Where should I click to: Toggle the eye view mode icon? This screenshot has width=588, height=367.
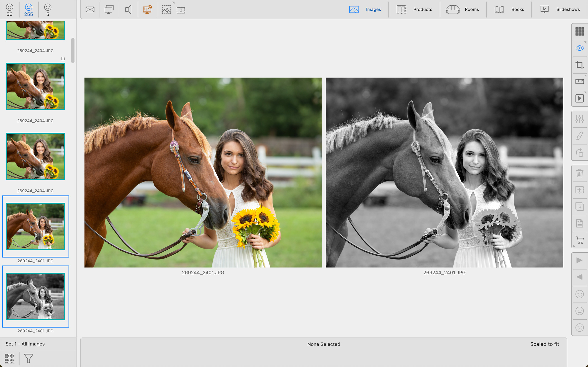pyautogui.click(x=579, y=48)
